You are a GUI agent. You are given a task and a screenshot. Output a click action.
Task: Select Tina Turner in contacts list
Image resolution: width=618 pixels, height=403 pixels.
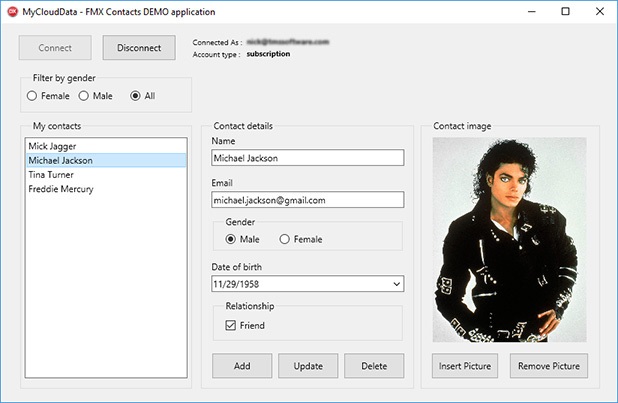(106, 175)
